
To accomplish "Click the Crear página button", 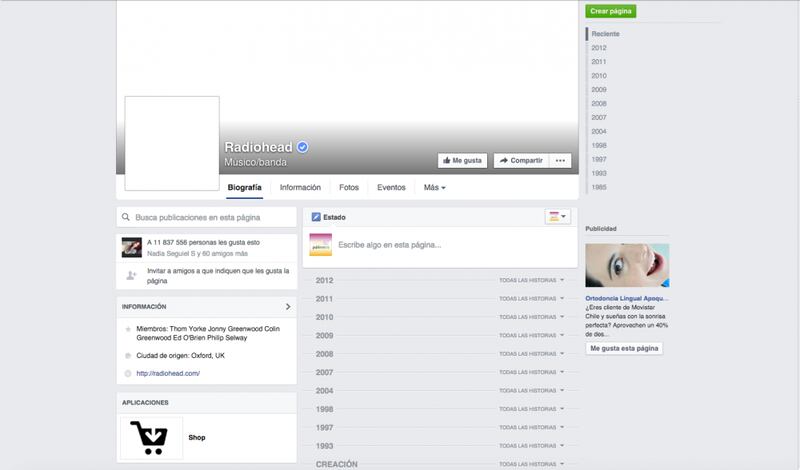I will pos(611,11).
